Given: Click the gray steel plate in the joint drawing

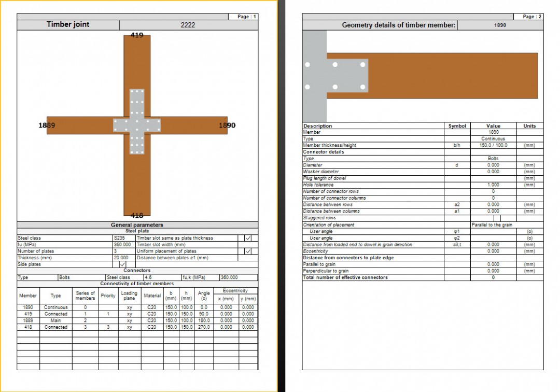Looking at the screenshot, I should point(136,124).
